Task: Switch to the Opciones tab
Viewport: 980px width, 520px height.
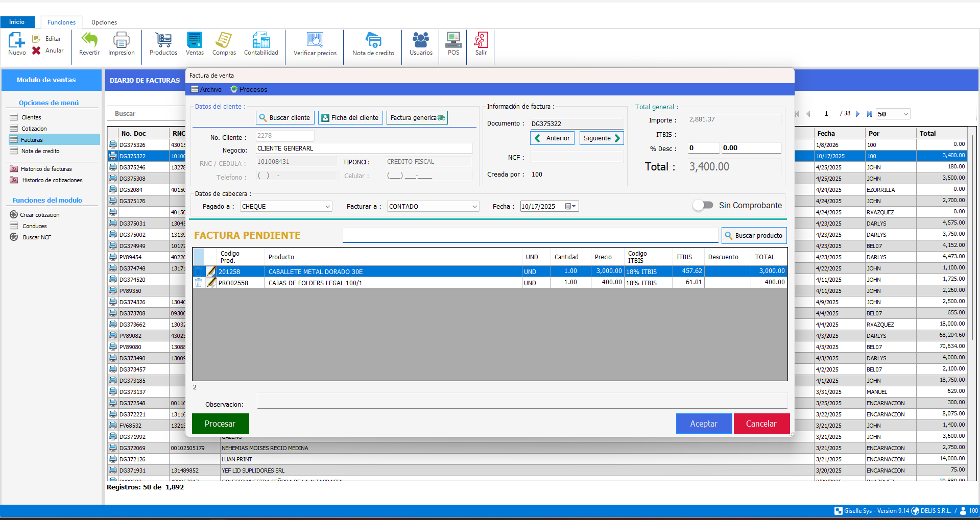Action: 104,22
